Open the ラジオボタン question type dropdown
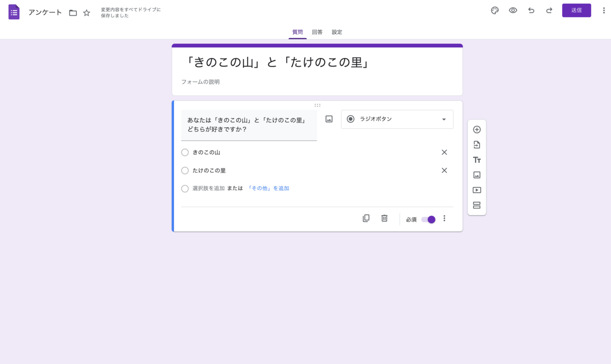Viewport: 611px width, 364px height. coord(397,119)
